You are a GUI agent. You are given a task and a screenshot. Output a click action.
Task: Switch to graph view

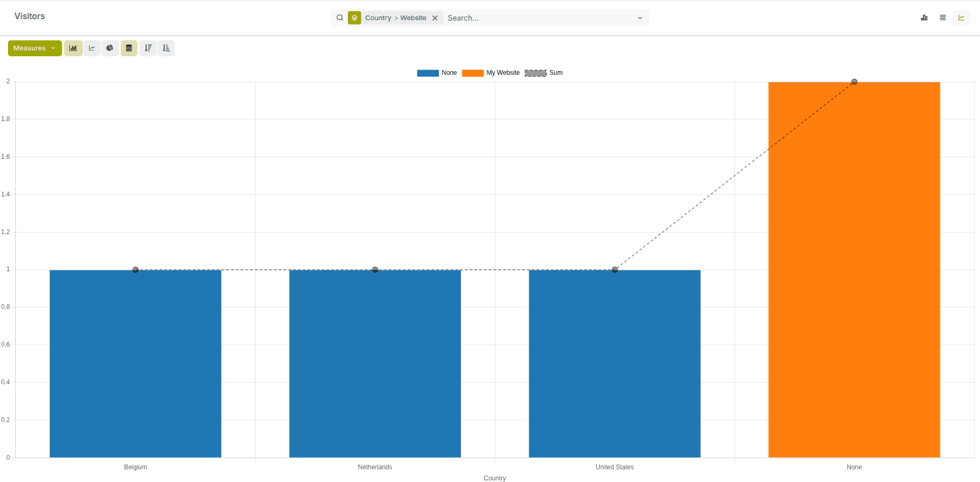(961, 18)
